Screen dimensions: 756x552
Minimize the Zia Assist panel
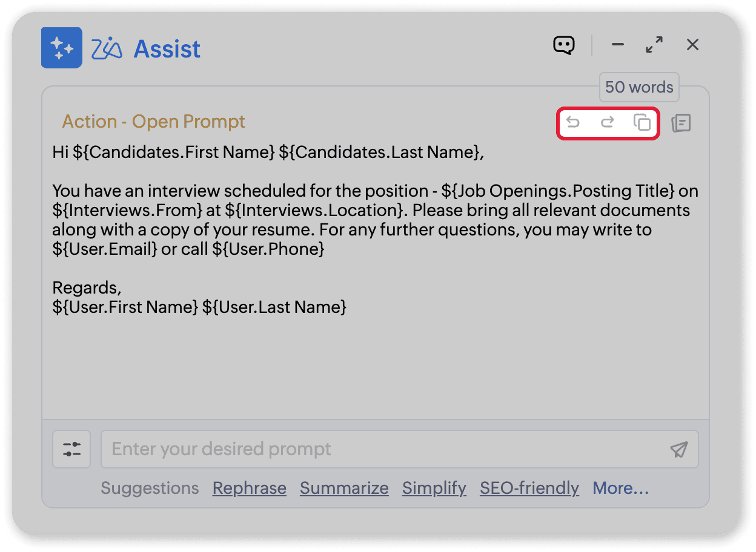coord(618,45)
